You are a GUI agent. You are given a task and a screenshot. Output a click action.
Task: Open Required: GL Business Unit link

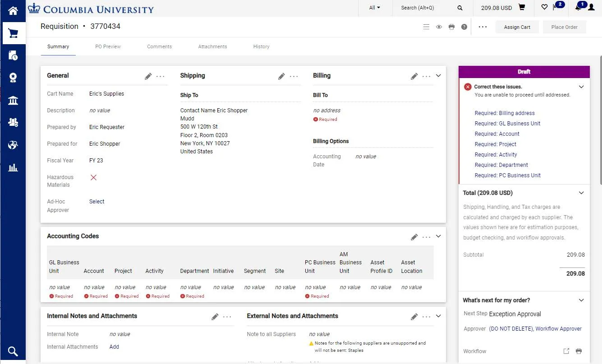coord(507,124)
